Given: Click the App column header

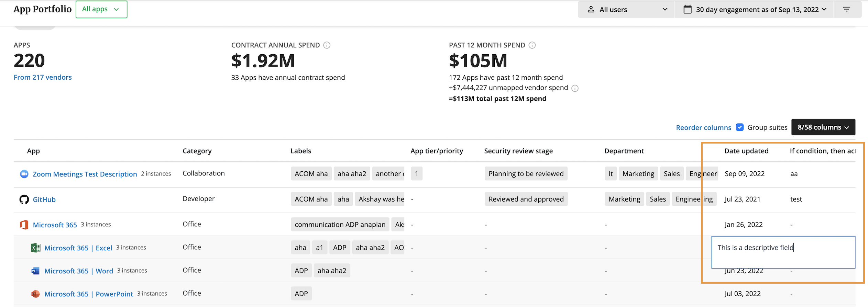Looking at the screenshot, I should pyautogui.click(x=33, y=151).
